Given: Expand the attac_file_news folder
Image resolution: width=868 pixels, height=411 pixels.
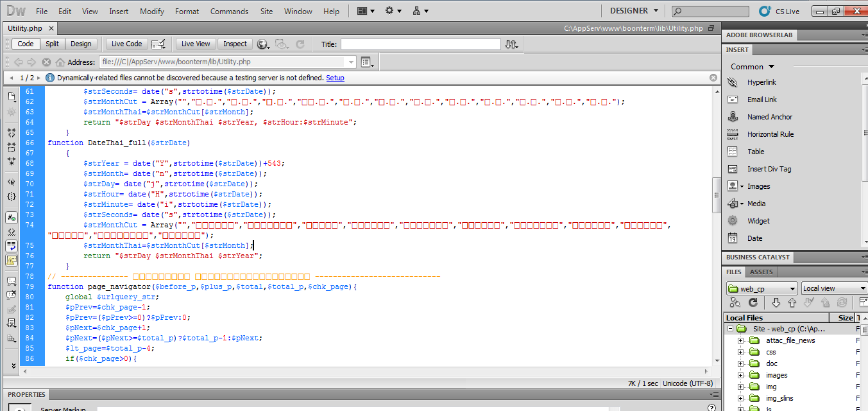Looking at the screenshot, I should coord(740,340).
